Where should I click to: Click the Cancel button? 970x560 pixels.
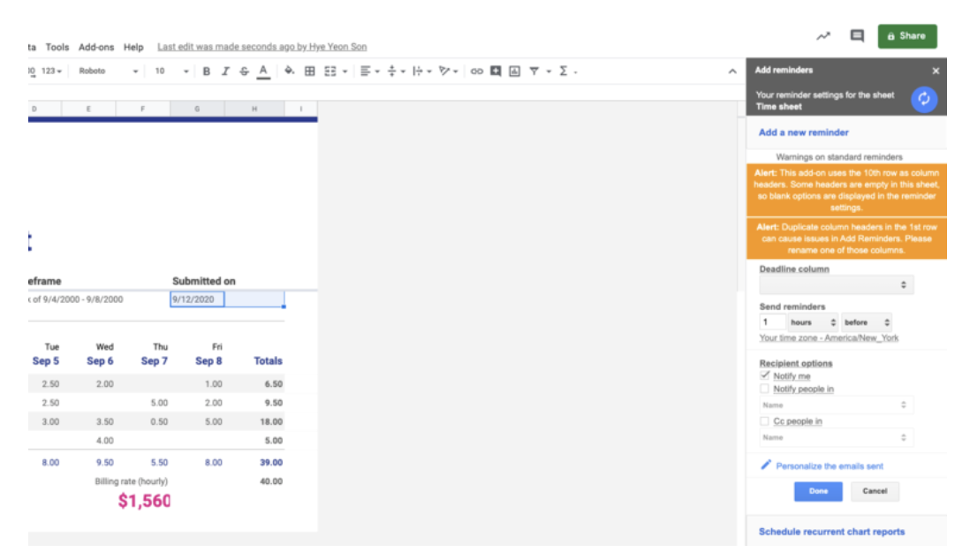875,491
